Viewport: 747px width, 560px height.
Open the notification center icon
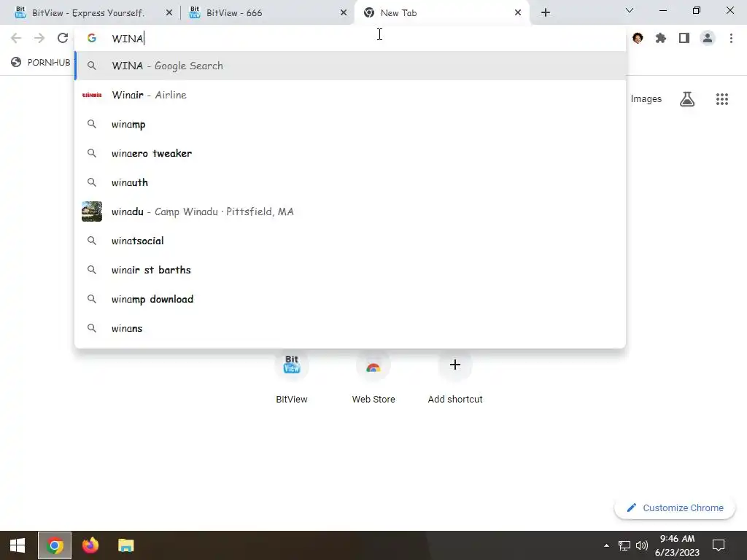[719, 545]
